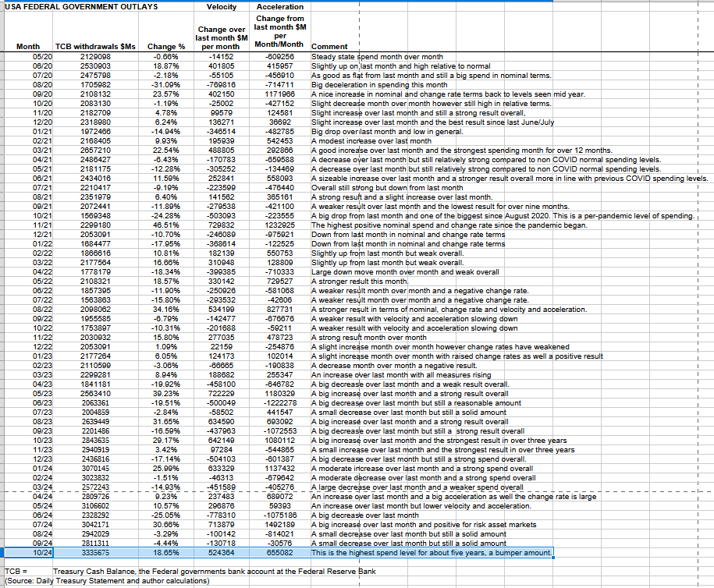Select the title cell 'USA FEDERAL GOVERNMENT OUTLAYS'
The width and height of the screenshot is (714, 588).
(x=81, y=7)
